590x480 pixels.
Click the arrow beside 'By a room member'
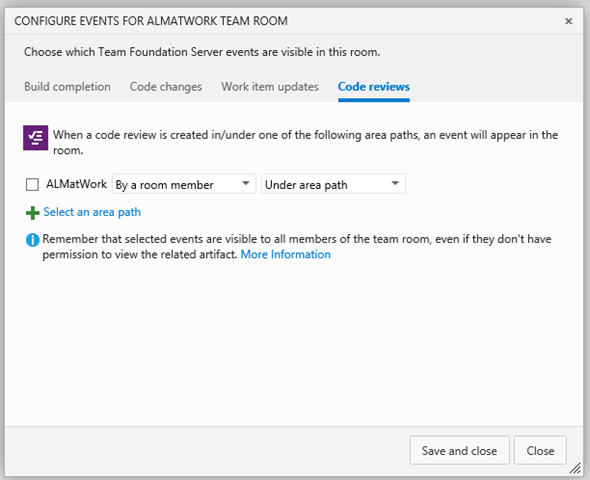pyautogui.click(x=246, y=184)
